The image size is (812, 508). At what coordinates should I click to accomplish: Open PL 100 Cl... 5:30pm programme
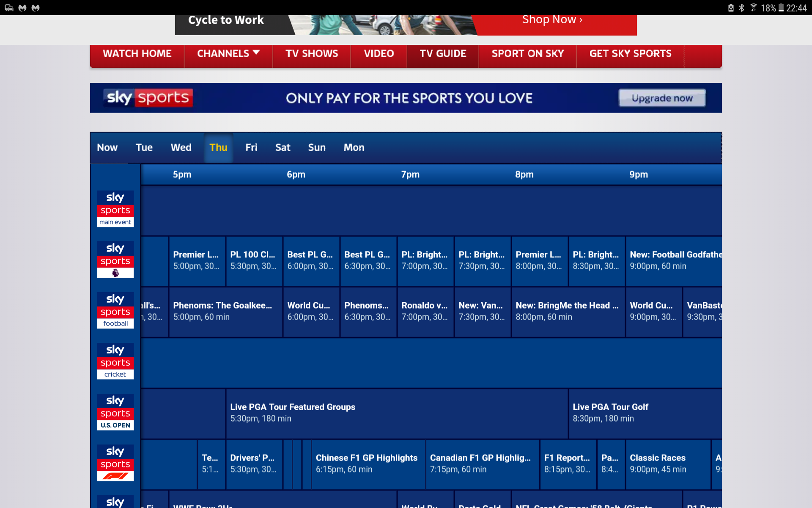(x=254, y=261)
